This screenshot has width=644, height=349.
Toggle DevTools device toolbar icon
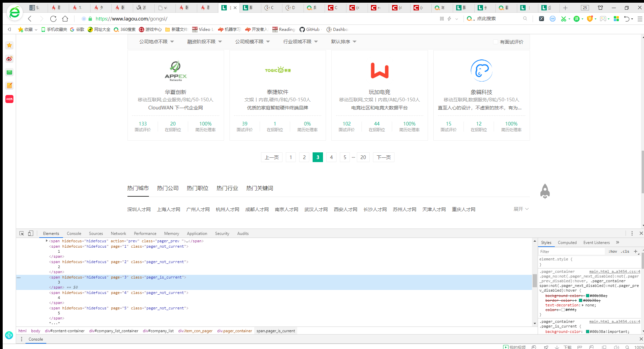point(31,233)
